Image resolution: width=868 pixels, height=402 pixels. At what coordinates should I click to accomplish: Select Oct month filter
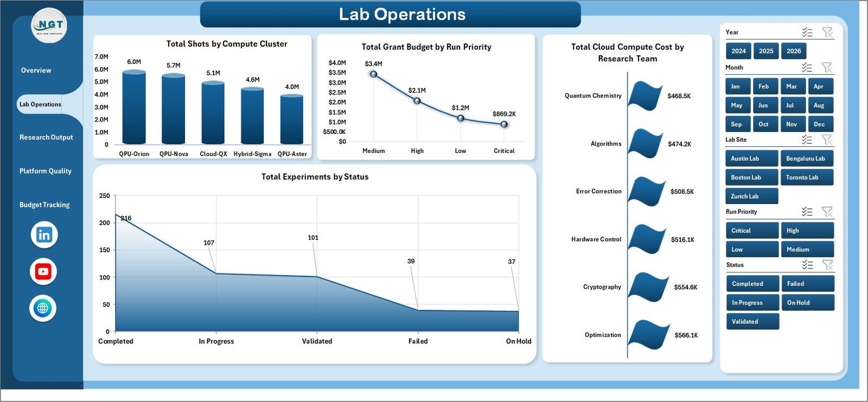click(x=765, y=124)
